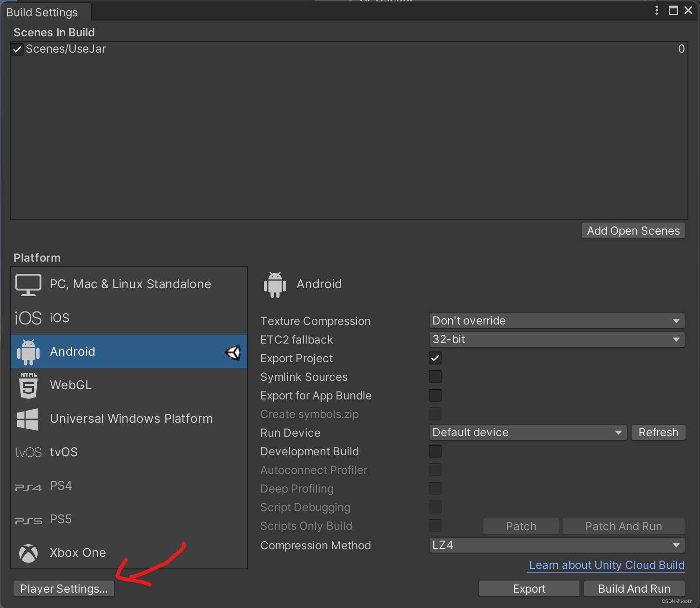Open the Compression Method dropdown
The image size is (700, 608).
[556, 545]
